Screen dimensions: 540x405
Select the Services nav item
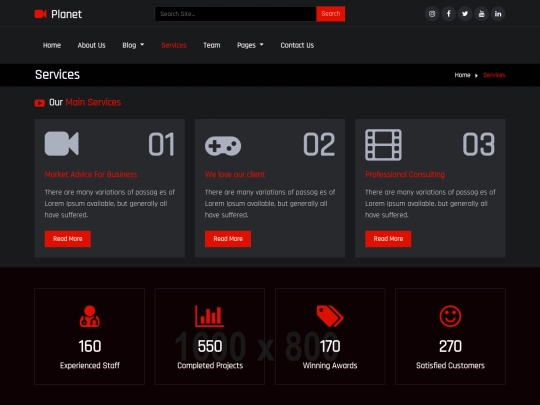(174, 45)
